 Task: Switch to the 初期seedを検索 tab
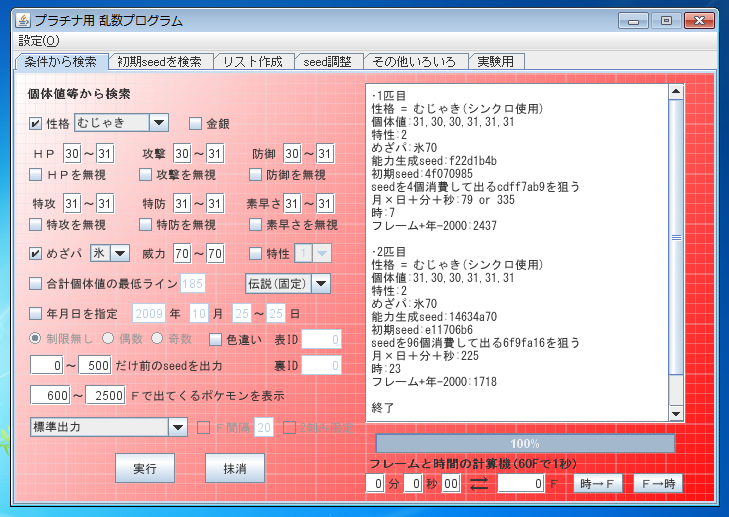coord(159,61)
